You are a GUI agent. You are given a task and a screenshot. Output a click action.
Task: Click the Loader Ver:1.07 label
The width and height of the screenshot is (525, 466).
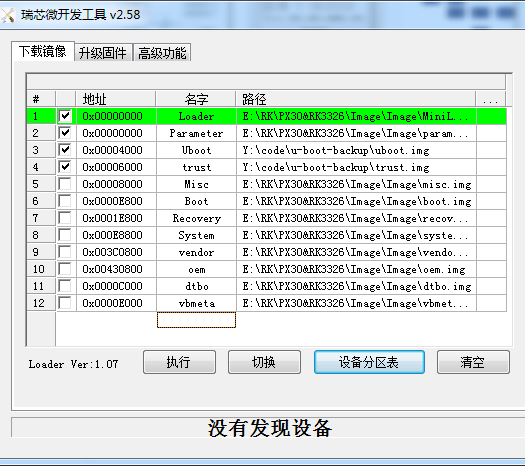73,364
